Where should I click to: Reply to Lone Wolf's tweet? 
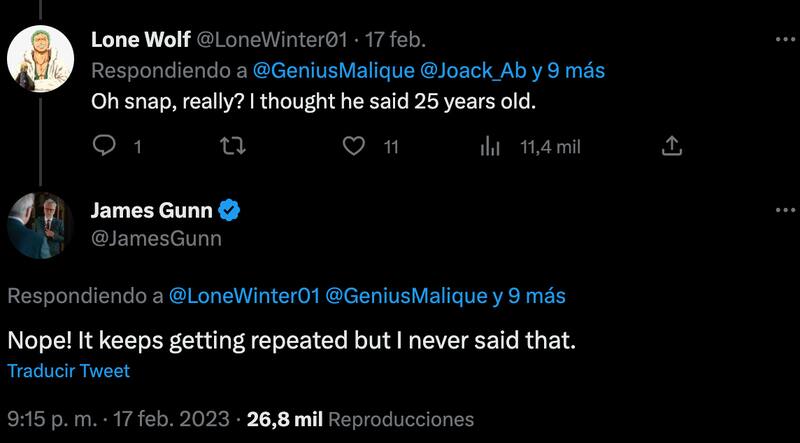(106, 147)
